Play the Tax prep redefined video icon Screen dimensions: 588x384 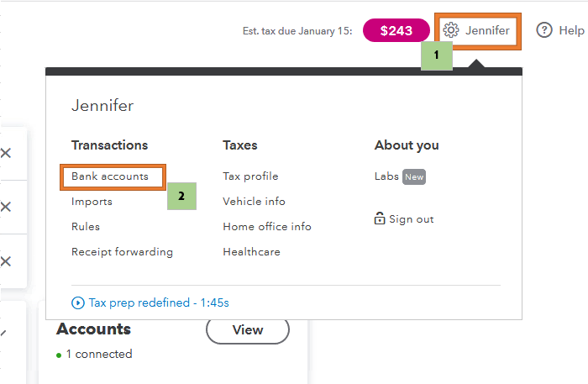tap(79, 302)
